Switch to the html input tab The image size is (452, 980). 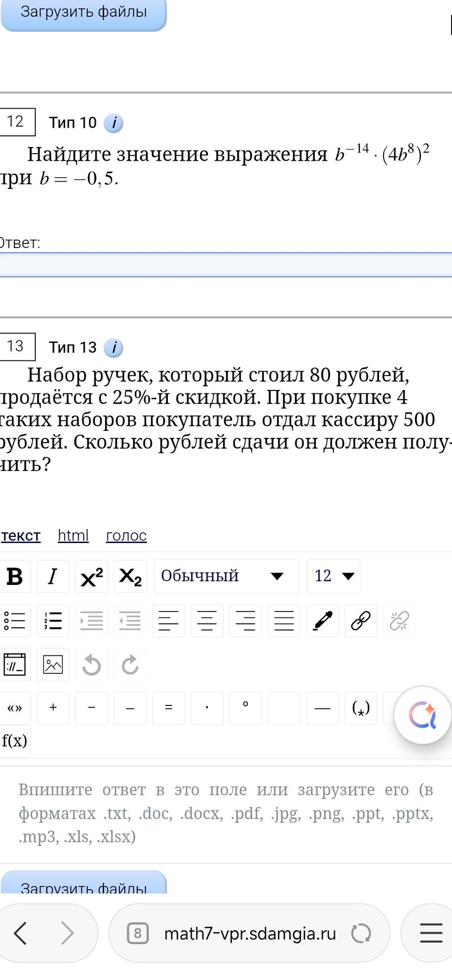click(x=73, y=535)
